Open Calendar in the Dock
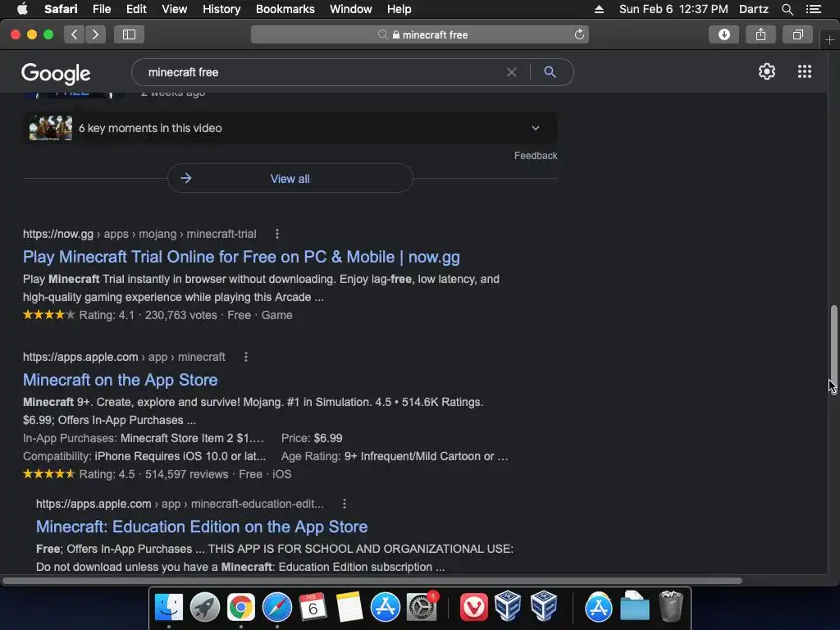Screen dimensions: 840x630 [313, 608]
